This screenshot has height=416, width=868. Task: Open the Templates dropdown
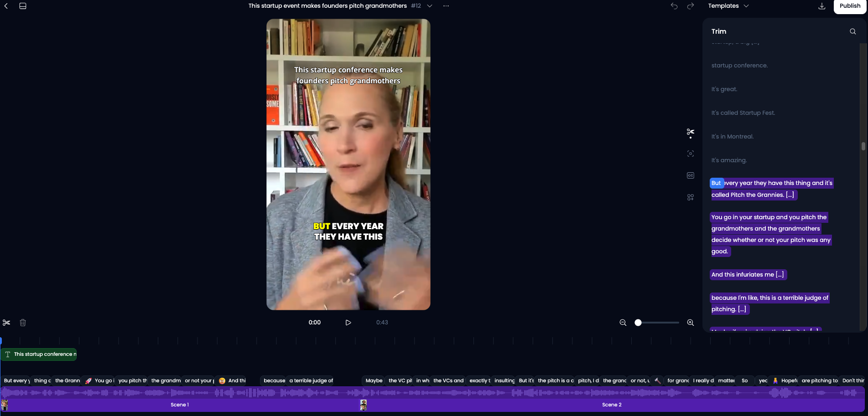[728, 6]
